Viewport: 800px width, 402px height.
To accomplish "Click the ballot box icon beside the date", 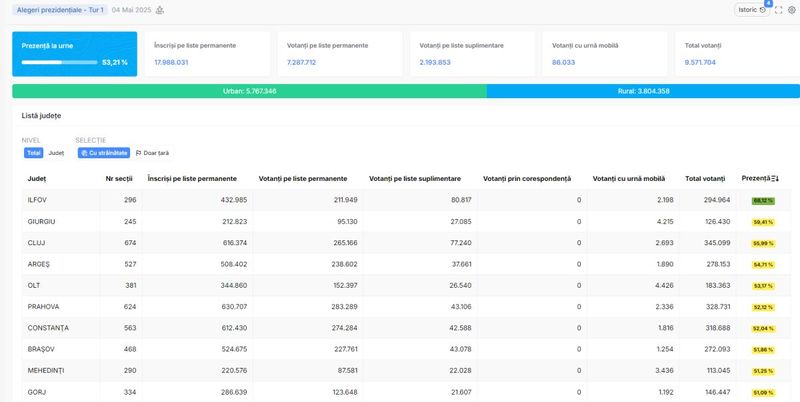I will (x=160, y=10).
